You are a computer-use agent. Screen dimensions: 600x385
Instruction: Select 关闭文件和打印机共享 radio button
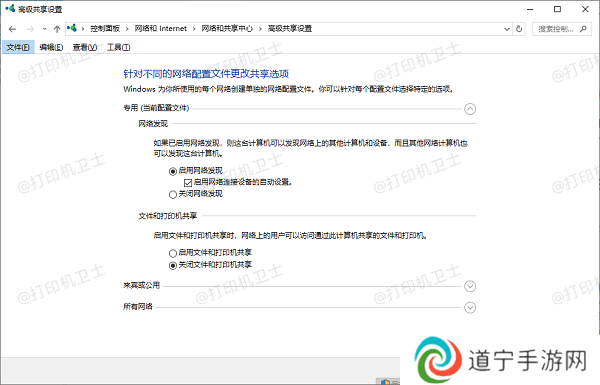(x=173, y=265)
